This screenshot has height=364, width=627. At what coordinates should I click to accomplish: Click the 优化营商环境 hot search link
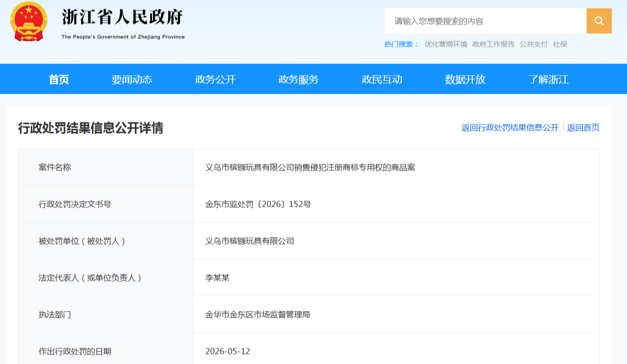[446, 44]
